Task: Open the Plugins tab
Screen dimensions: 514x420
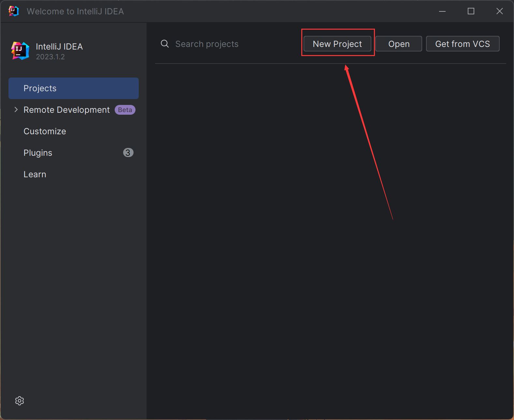Action: [x=38, y=153]
